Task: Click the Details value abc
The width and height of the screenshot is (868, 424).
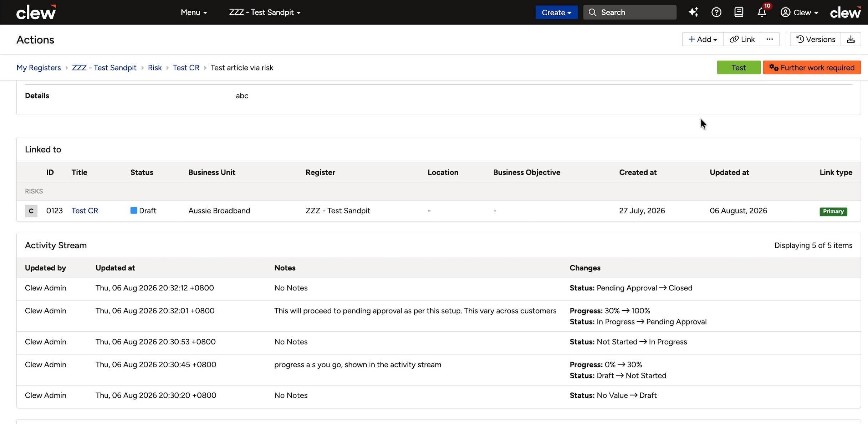Action: 242,96
